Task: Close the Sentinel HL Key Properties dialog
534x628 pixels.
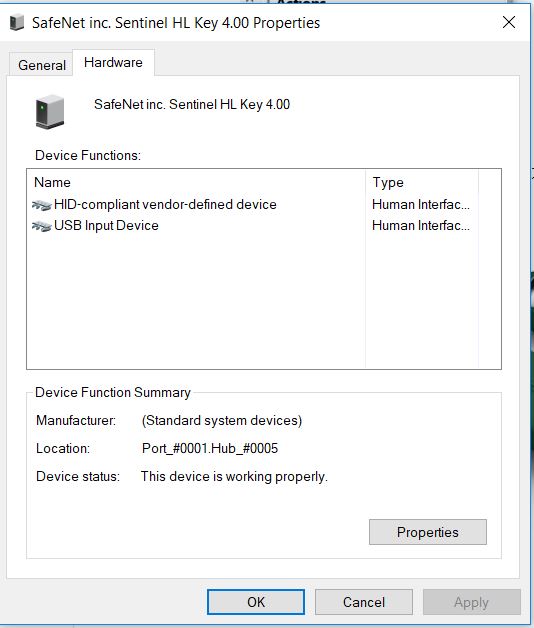Action: (x=509, y=22)
